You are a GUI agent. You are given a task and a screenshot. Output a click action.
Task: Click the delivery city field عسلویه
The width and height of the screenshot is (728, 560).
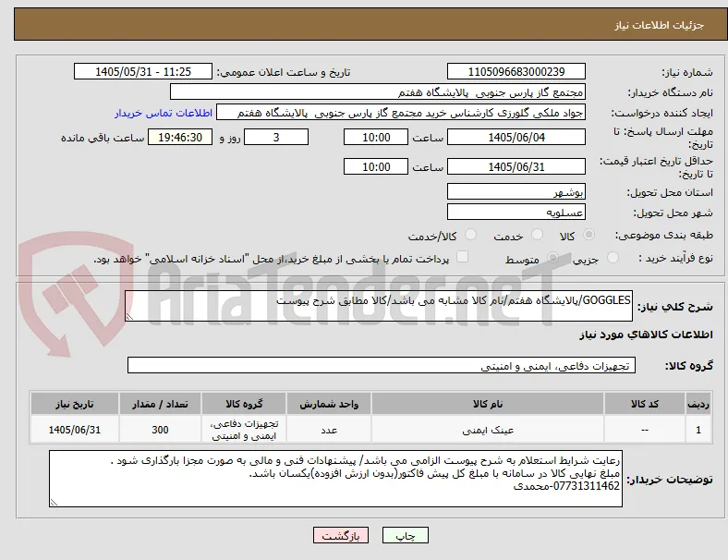click(516, 212)
